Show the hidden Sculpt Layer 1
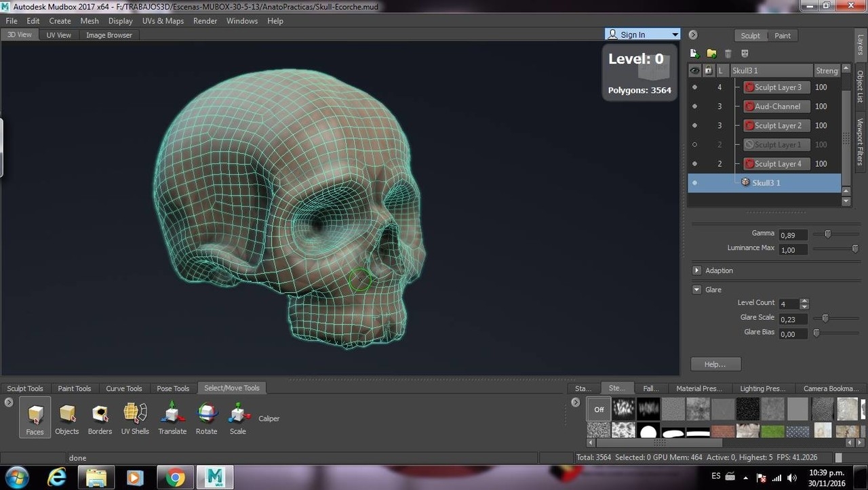 pos(694,144)
